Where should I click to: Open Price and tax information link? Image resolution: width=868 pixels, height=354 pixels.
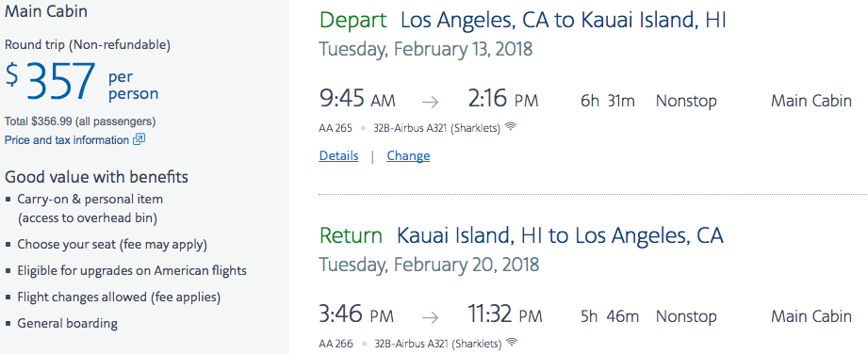[x=66, y=140]
